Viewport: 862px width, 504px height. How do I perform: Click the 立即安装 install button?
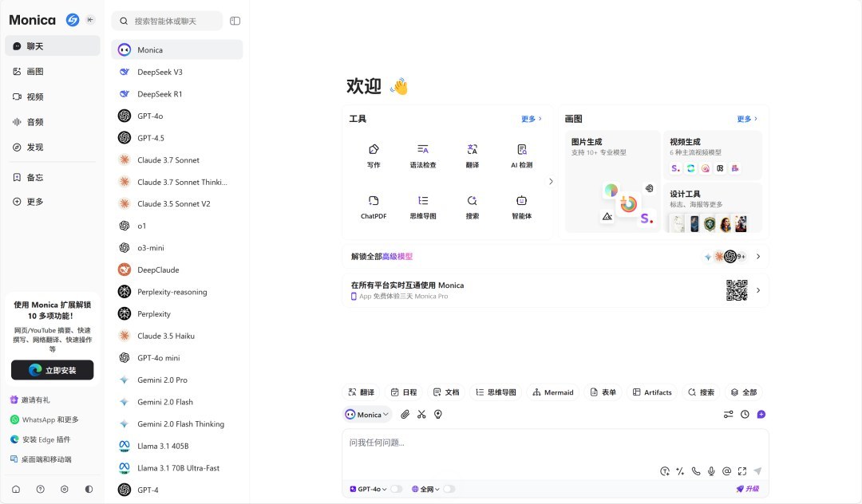click(52, 370)
